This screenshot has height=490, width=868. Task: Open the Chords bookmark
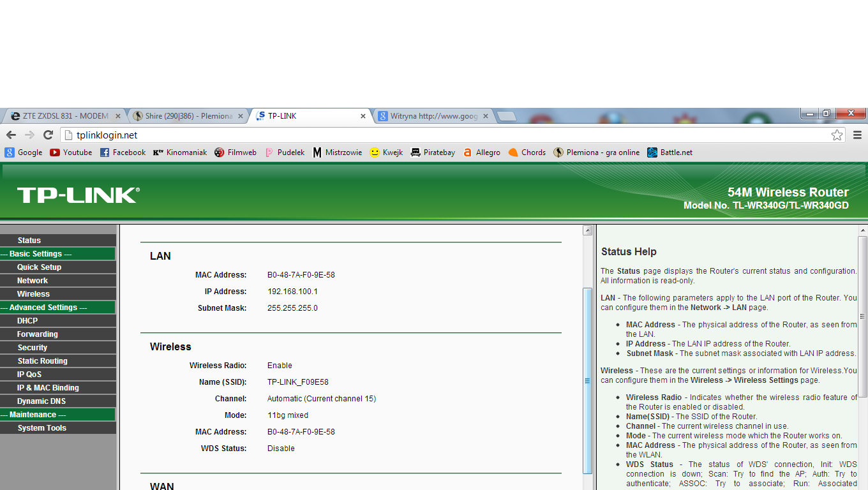click(527, 152)
